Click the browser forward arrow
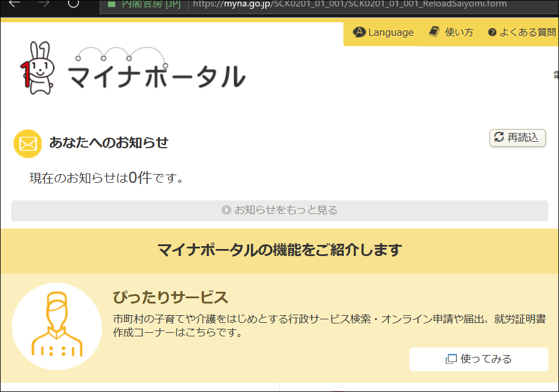Image resolution: width=559 pixels, height=392 pixels. (43, 4)
